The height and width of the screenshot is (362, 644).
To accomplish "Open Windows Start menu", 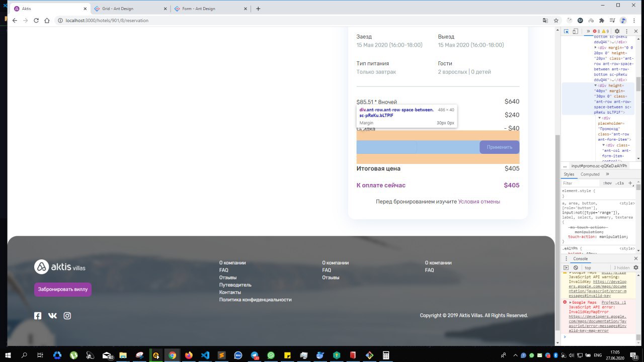I will coord(8,355).
